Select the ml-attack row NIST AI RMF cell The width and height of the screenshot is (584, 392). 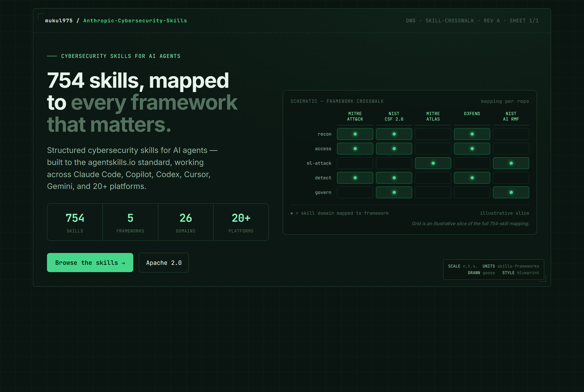pyautogui.click(x=511, y=163)
